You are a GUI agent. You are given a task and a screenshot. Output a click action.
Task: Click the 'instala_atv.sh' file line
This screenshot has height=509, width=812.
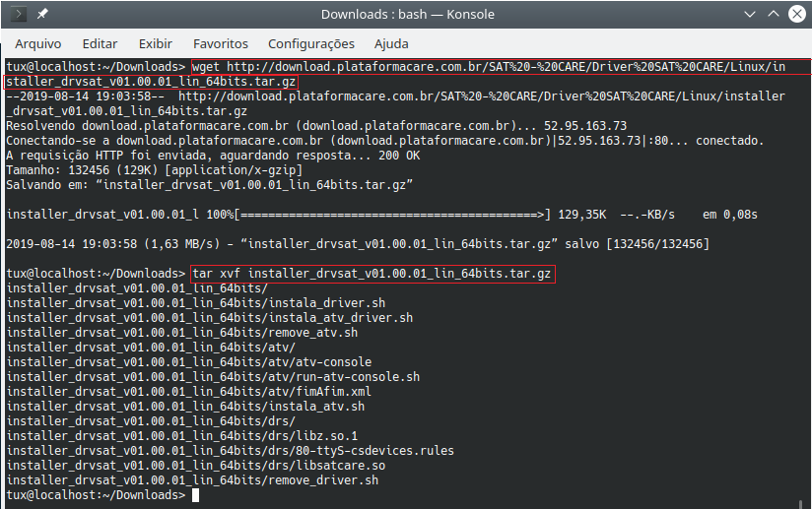click(x=185, y=407)
